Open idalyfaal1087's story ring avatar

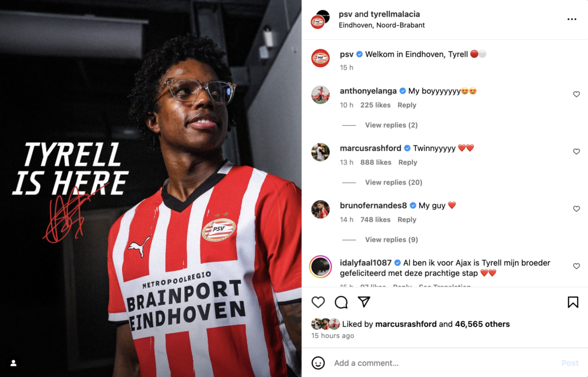click(x=320, y=267)
